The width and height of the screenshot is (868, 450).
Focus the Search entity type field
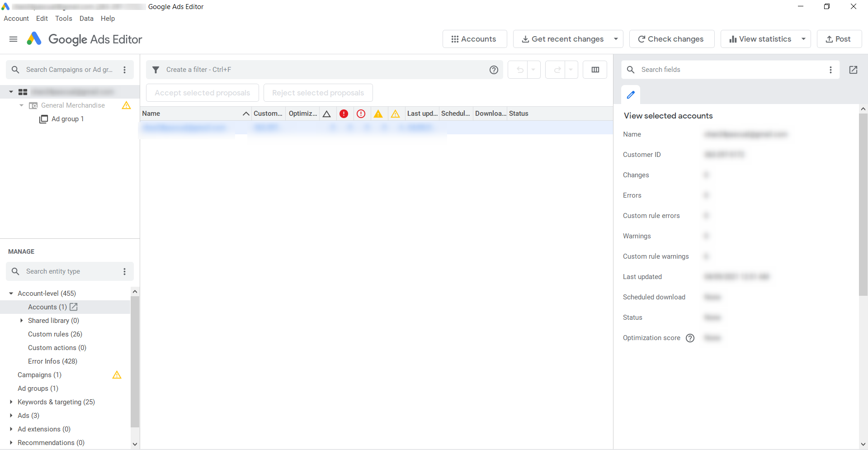[70, 271]
